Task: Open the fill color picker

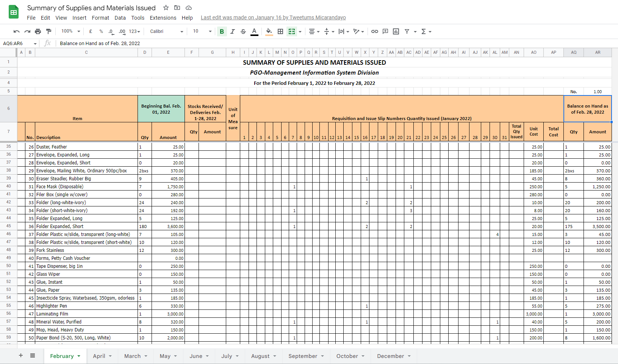Action: [x=269, y=31]
